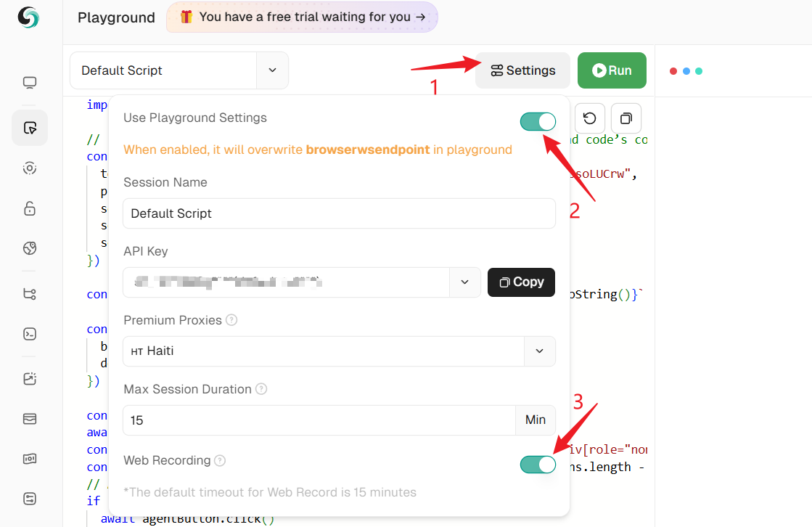Screen dimensions: 812x527
Task: Open the Settings menu
Action: [x=522, y=70]
